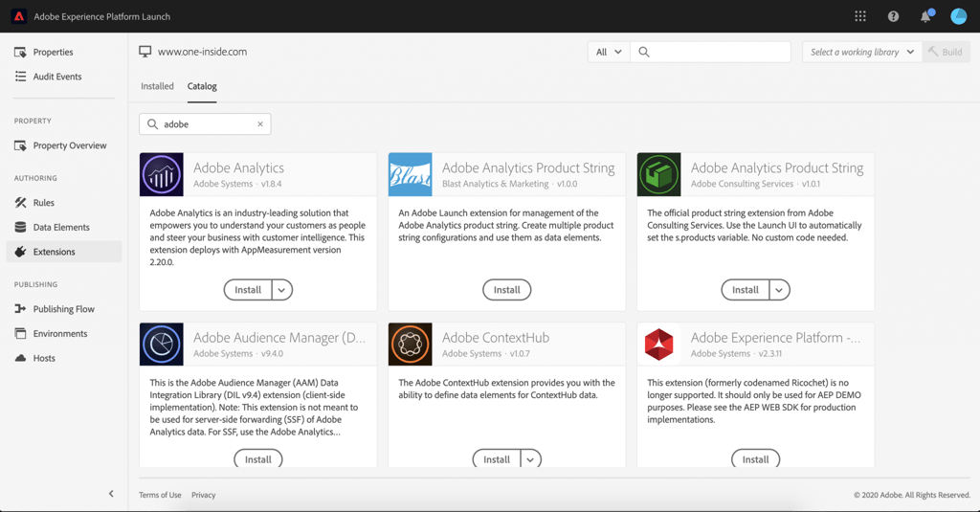Open Publishing Flow in the sidebar

tap(64, 309)
